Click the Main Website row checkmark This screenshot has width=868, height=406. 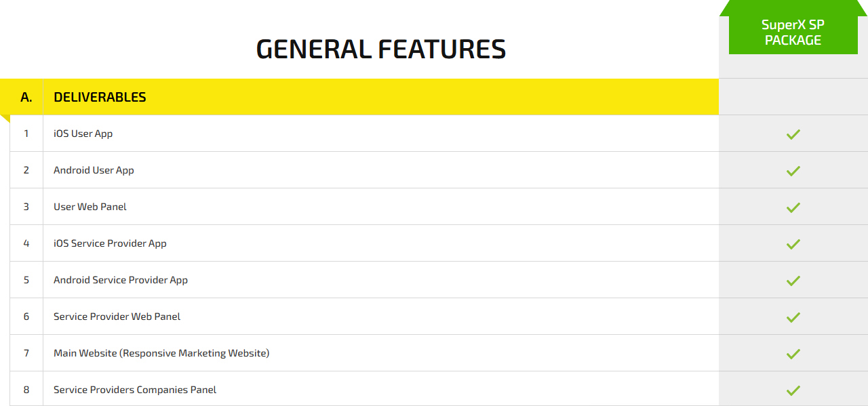click(793, 354)
